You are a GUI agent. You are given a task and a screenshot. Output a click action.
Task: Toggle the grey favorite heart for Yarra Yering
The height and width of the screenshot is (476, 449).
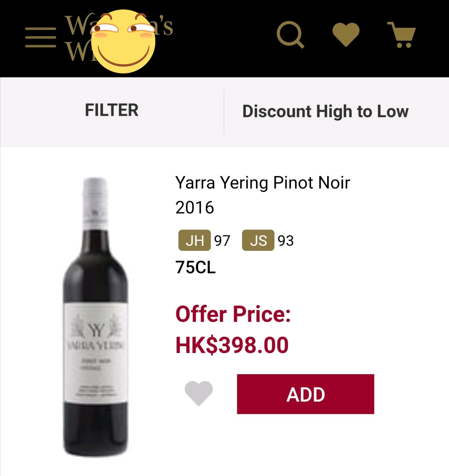(x=199, y=393)
